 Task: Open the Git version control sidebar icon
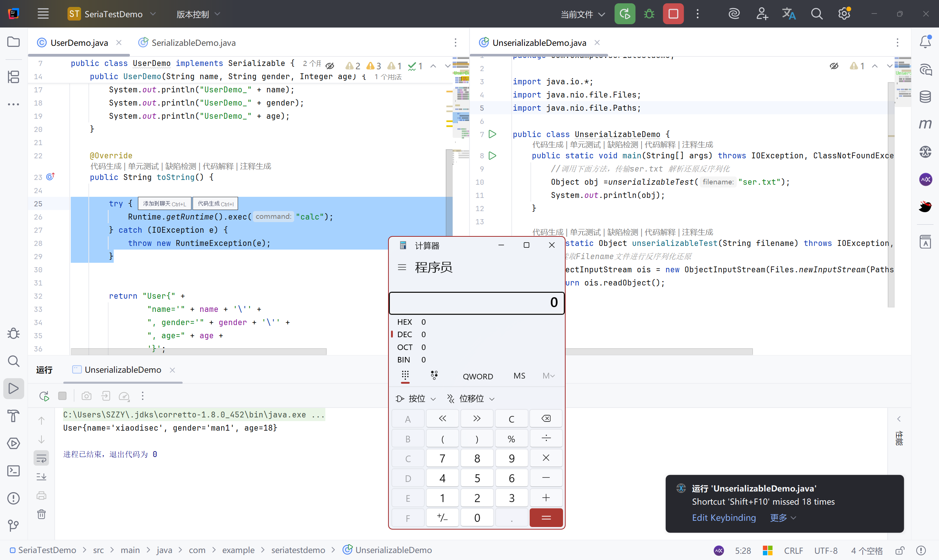[14, 525]
